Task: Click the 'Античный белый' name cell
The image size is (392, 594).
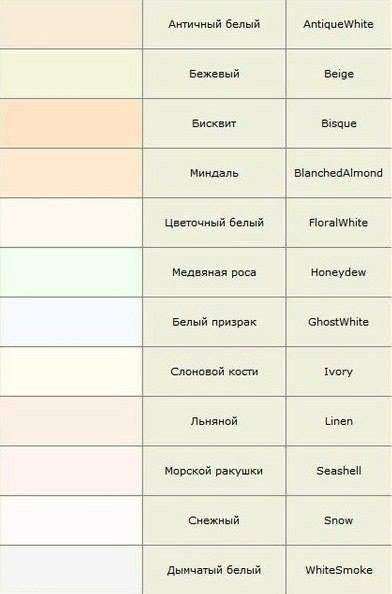Action: (x=214, y=24)
